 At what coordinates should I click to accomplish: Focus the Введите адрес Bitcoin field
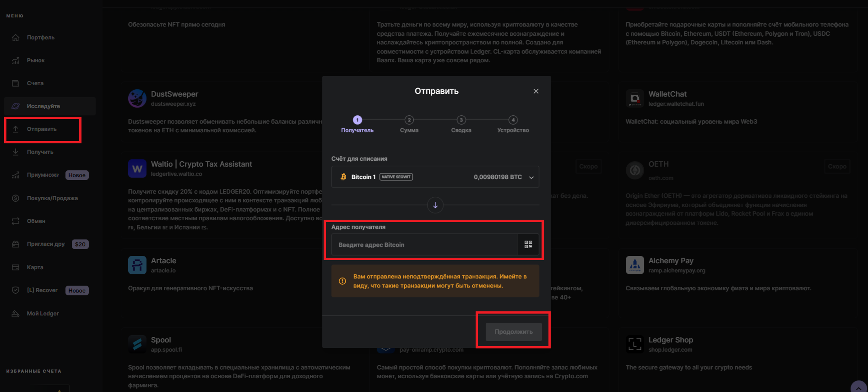(x=424, y=245)
